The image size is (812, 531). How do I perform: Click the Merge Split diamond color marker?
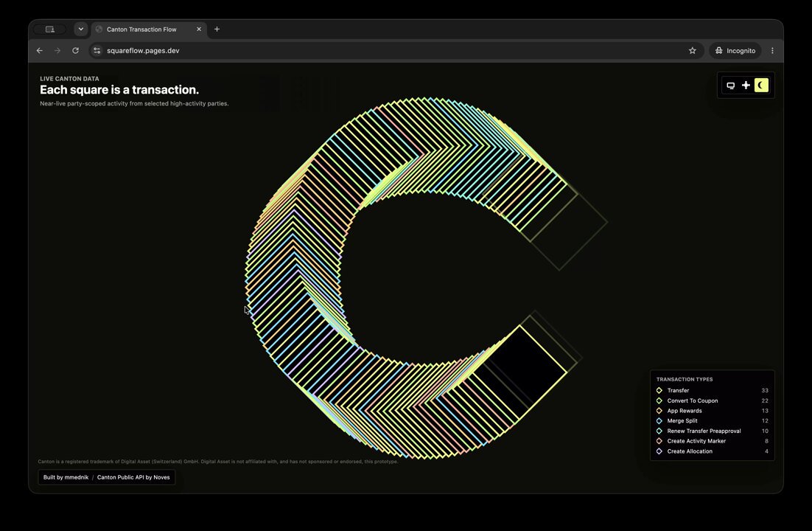point(659,421)
